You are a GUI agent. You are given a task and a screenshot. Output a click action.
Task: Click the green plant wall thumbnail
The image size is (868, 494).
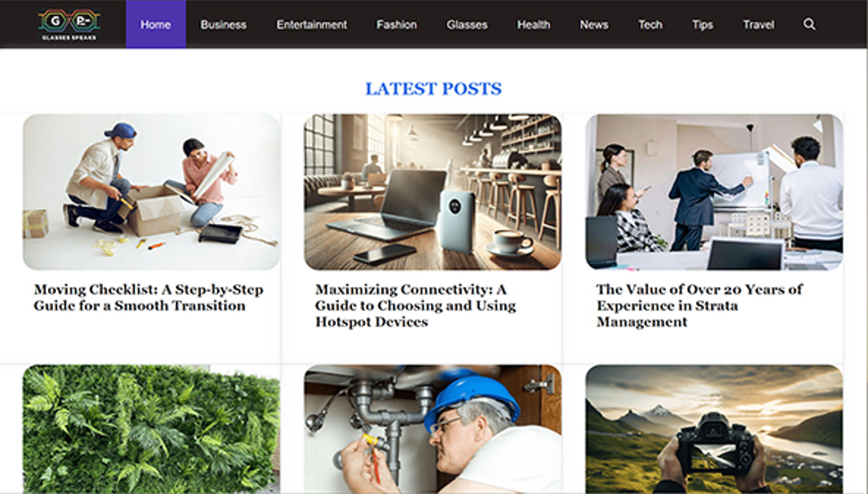(x=151, y=429)
